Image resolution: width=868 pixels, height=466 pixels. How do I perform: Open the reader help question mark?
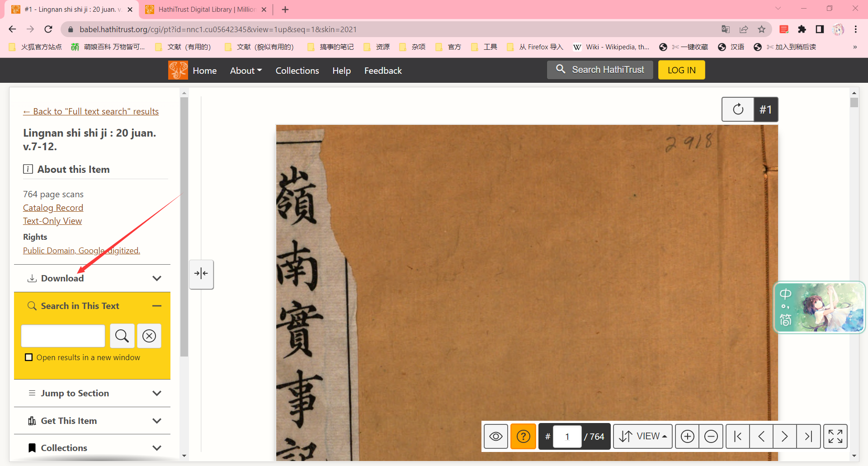click(523, 437)
